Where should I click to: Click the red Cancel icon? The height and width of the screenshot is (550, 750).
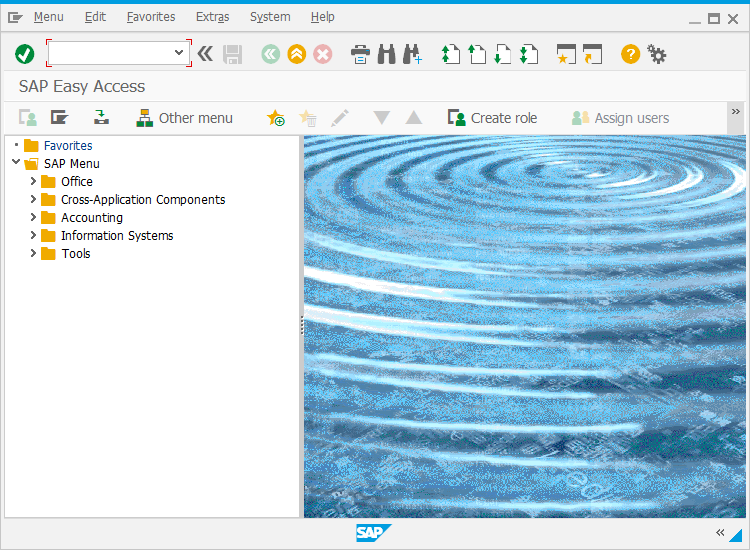pyautogui.click(x=323, y=54)
